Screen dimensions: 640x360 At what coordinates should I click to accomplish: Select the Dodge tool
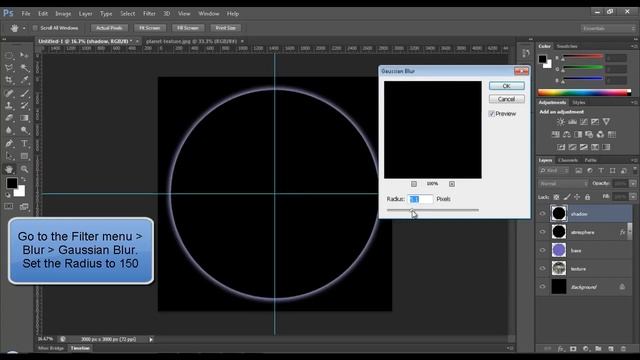click(24, 131)
